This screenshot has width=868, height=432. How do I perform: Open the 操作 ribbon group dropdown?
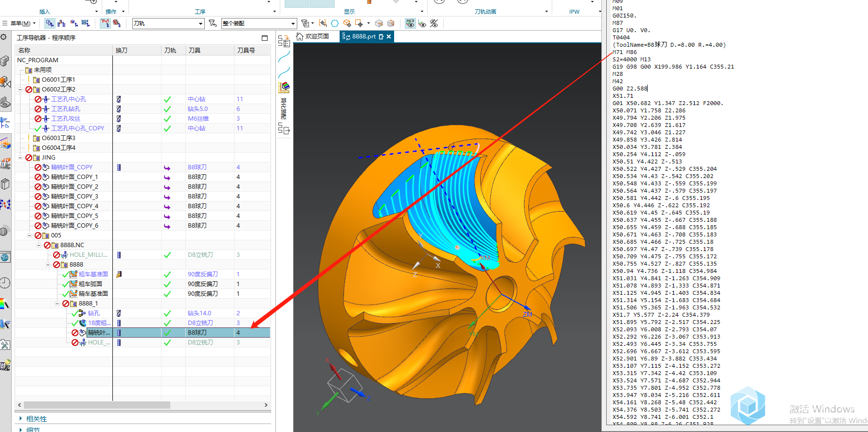coord(123,12)
